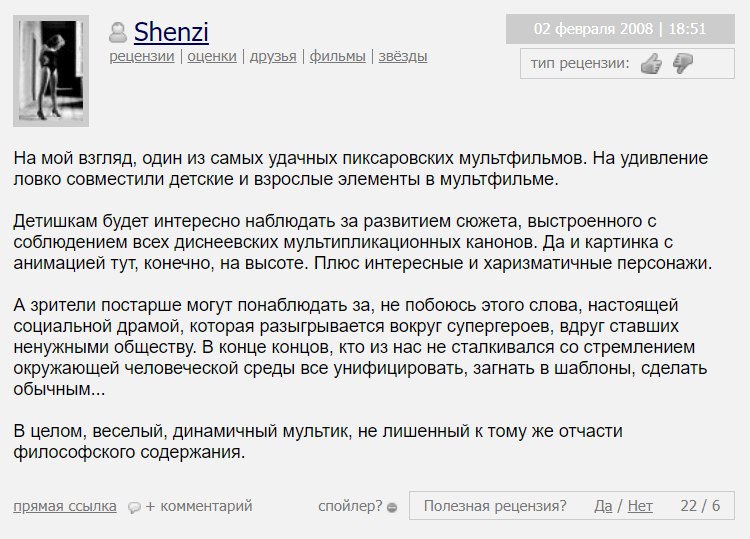The height and width of the screenshot is (539, 750).
Task: Click the user status icon beside Shenzi
Action: coord(118,32)
